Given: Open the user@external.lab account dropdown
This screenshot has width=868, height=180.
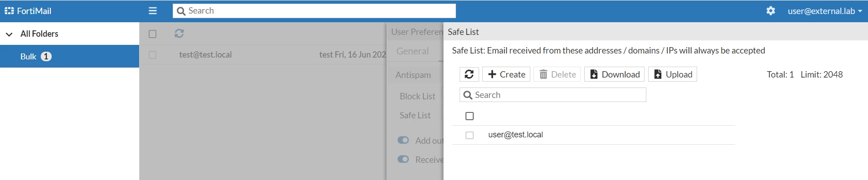Looking at the screenshot, I should (824, 11).
